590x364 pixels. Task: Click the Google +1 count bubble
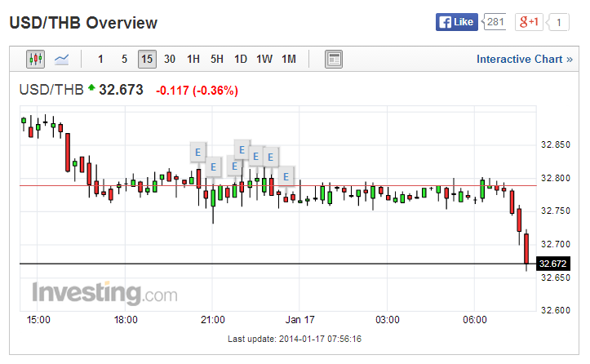[557, 22]
